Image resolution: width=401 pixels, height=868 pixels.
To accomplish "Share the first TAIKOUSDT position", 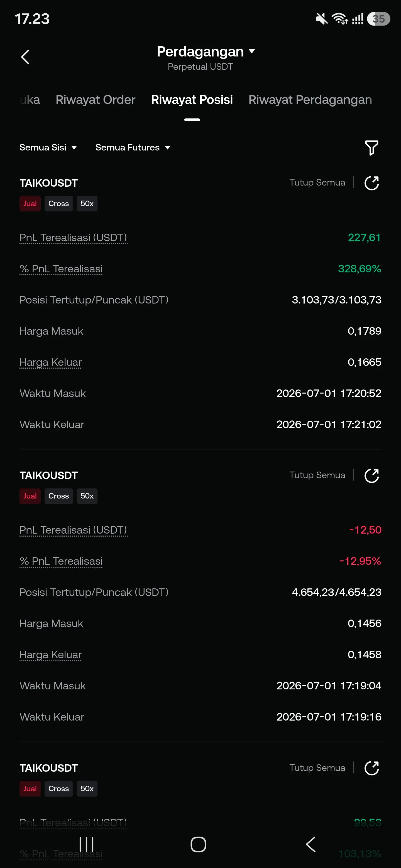I will coord(372,183).
